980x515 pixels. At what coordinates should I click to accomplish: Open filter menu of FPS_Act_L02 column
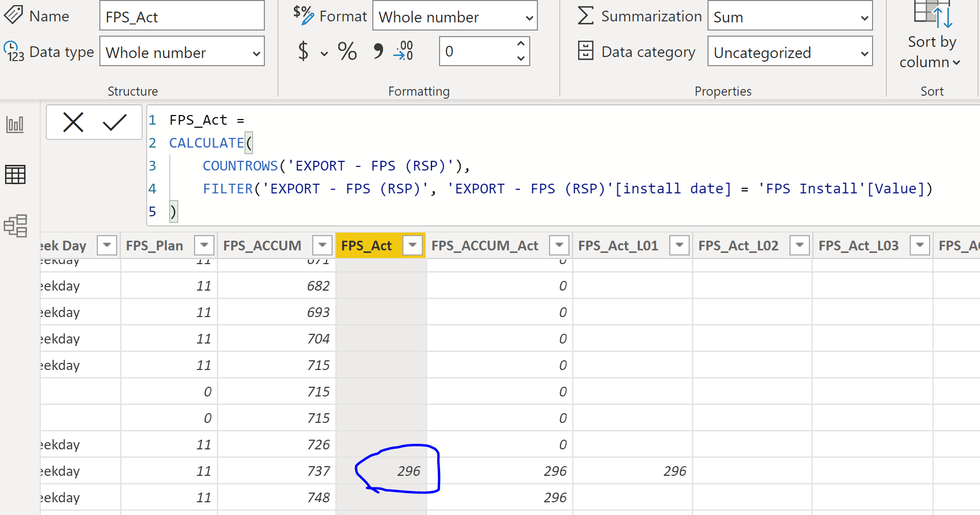click(x=800, y=245)
